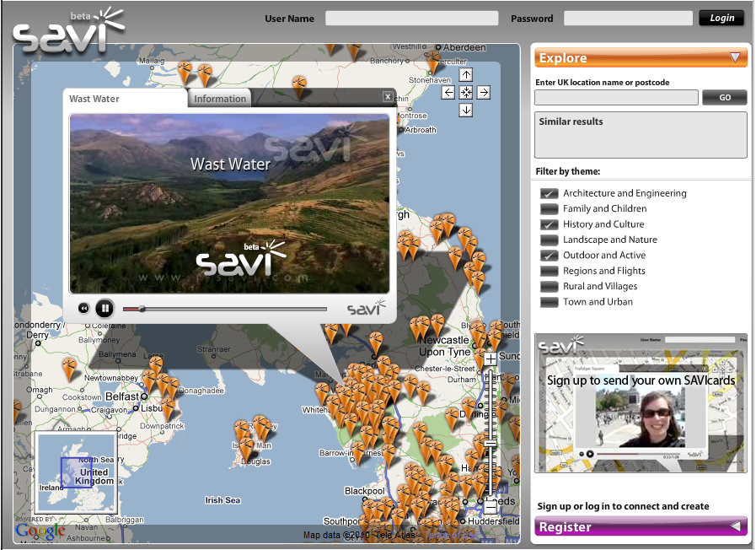Click the UK location search field

(616, 98)
